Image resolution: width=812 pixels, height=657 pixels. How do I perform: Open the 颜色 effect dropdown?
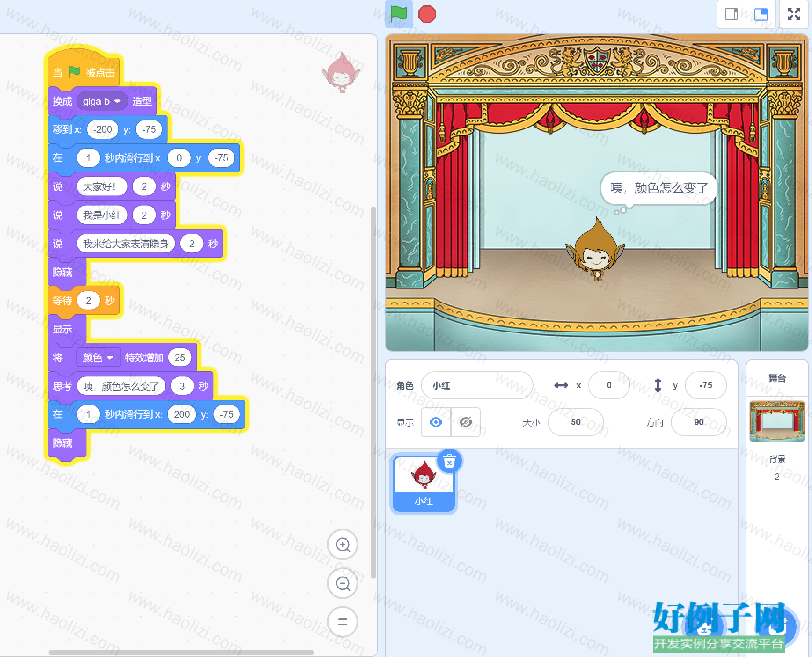[x=98, y=358]
